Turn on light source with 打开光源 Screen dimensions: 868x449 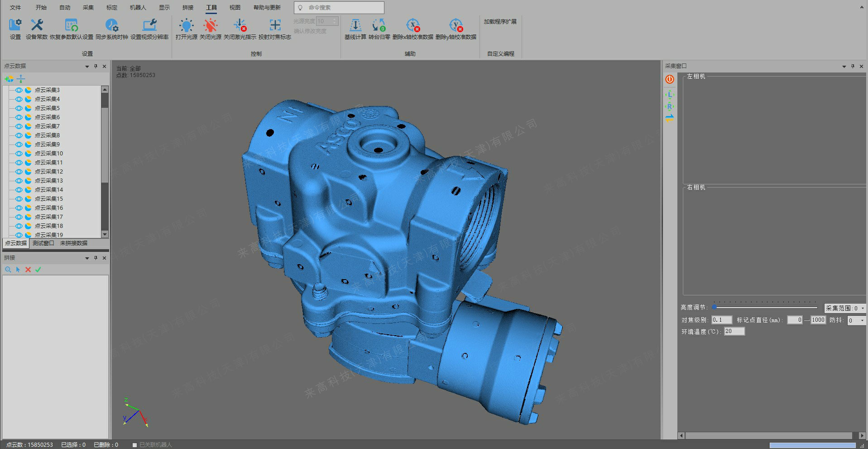186,25
